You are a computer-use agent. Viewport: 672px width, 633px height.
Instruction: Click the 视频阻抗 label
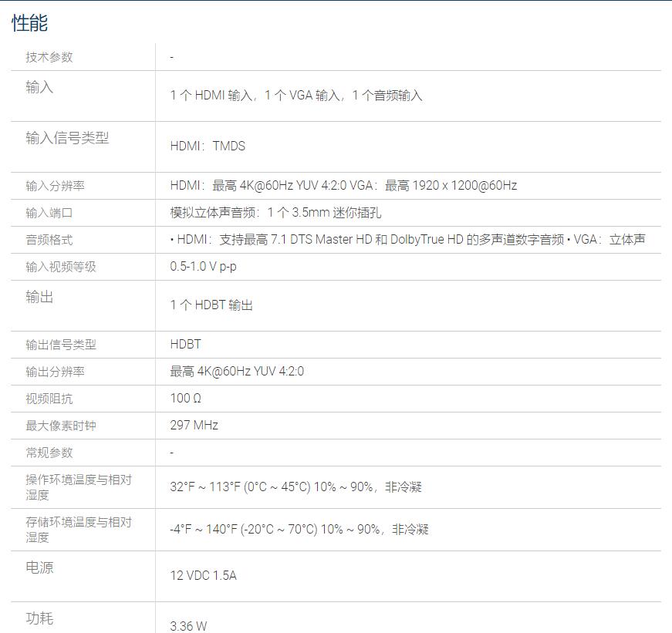pyautogui.click(x=49, y=399)
